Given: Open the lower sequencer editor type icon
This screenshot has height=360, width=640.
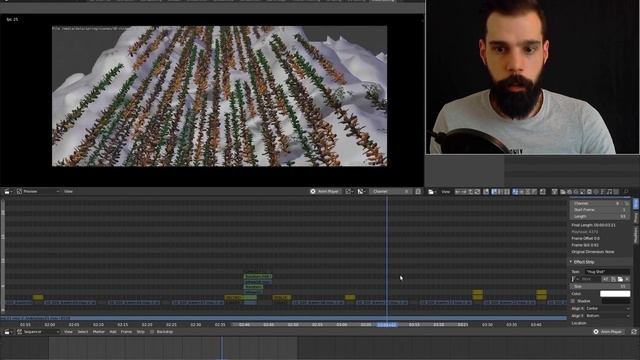Looking at the screenshot, I should 8,332.
